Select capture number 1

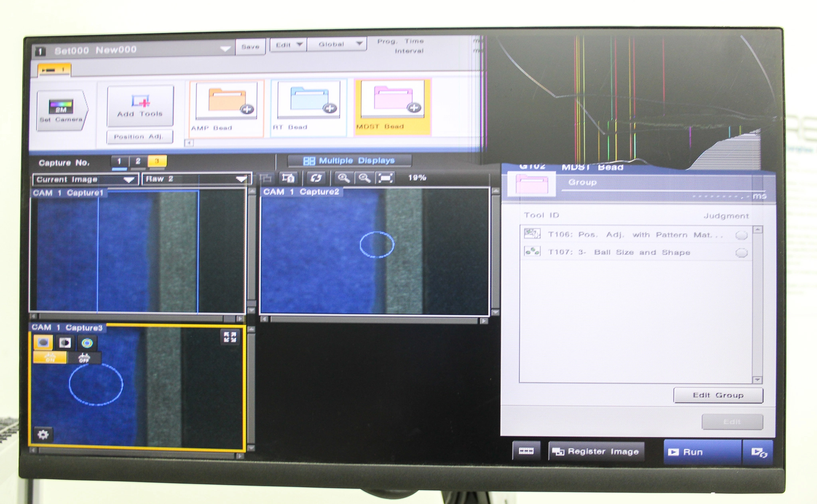pyautogui.click(x=119, y=161)
